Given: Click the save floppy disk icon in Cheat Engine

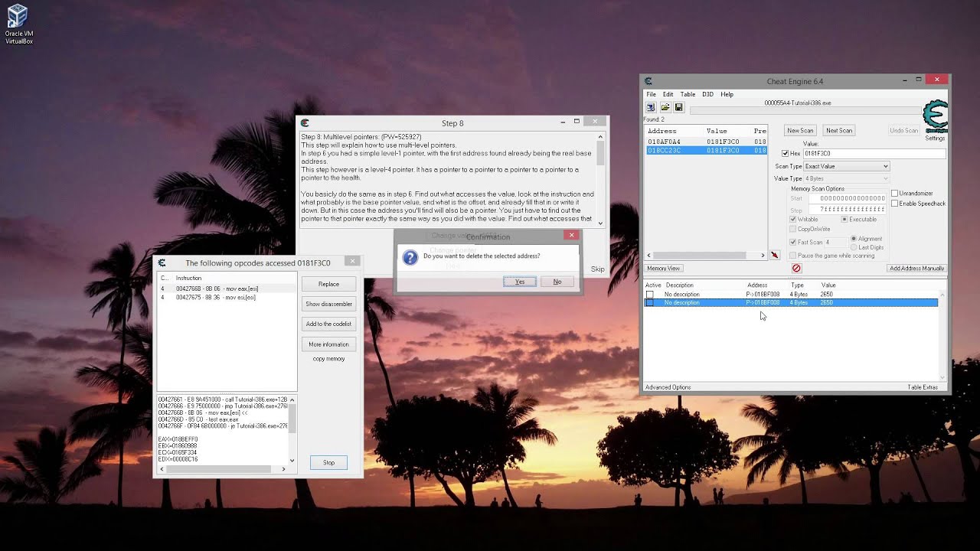Looking at the screenshot, I should point(678,107).
